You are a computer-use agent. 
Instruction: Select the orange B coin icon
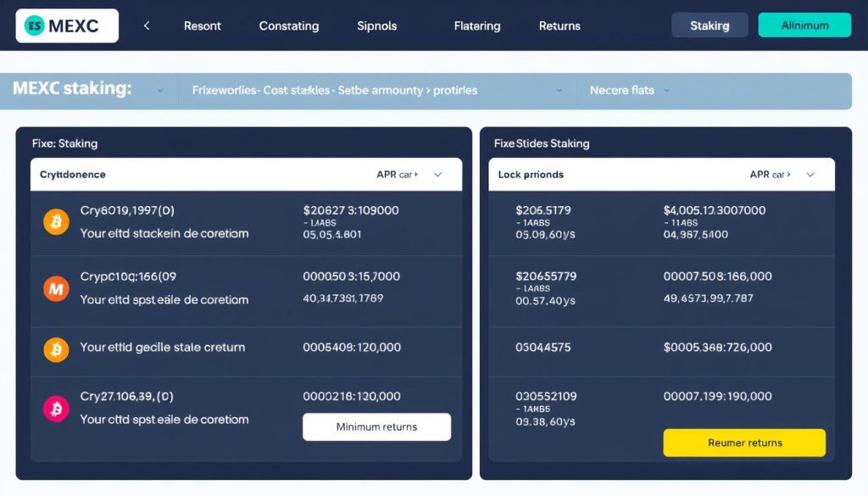pyautogui.click(x=54, y=348)
